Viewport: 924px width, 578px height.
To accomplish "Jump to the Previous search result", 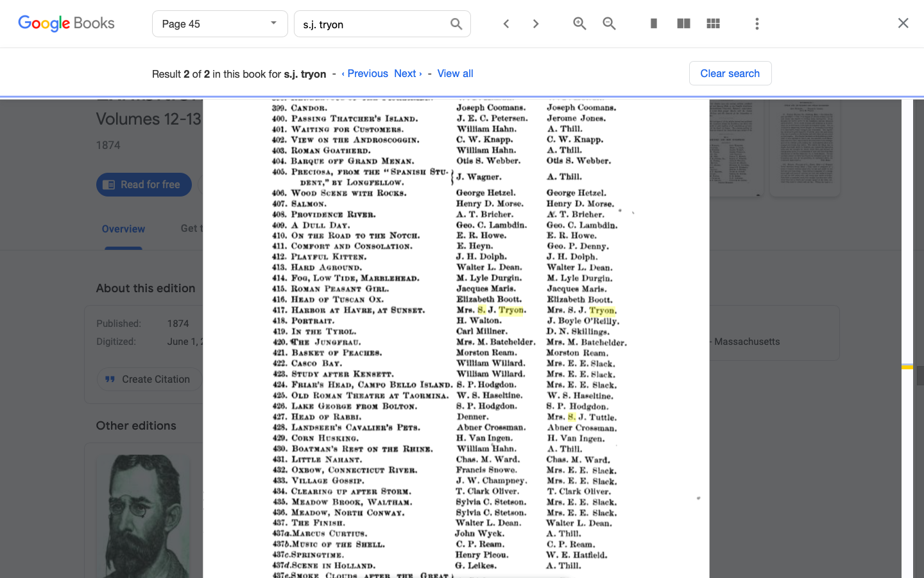I will (x=365, y=73).
